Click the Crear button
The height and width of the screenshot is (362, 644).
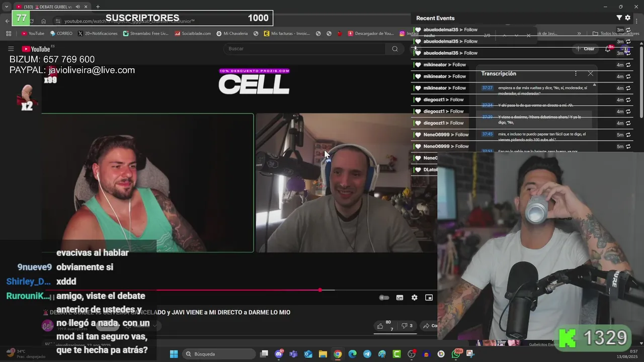point(585,49)
